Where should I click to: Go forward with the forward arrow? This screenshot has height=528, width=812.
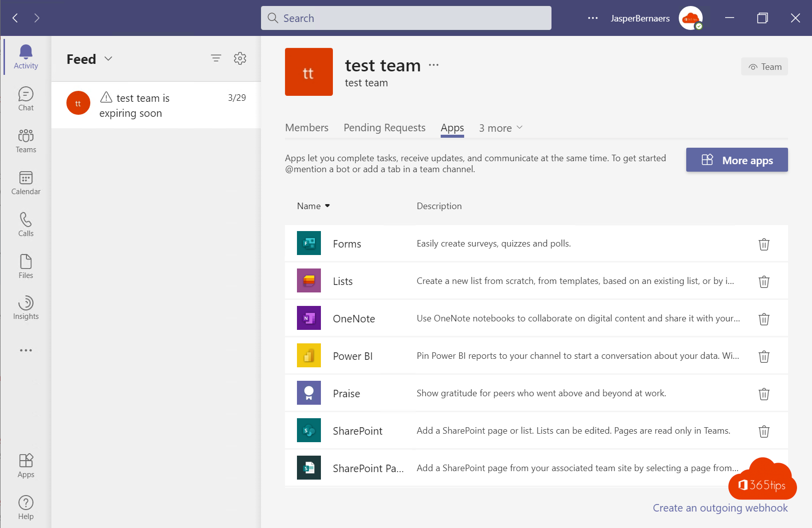(37, 18)
